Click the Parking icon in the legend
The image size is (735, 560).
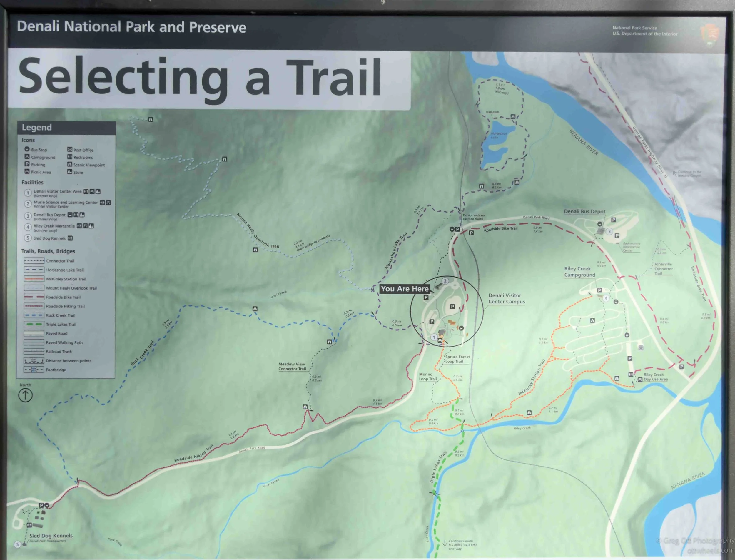pyautogui.click(x=27, y=164)
